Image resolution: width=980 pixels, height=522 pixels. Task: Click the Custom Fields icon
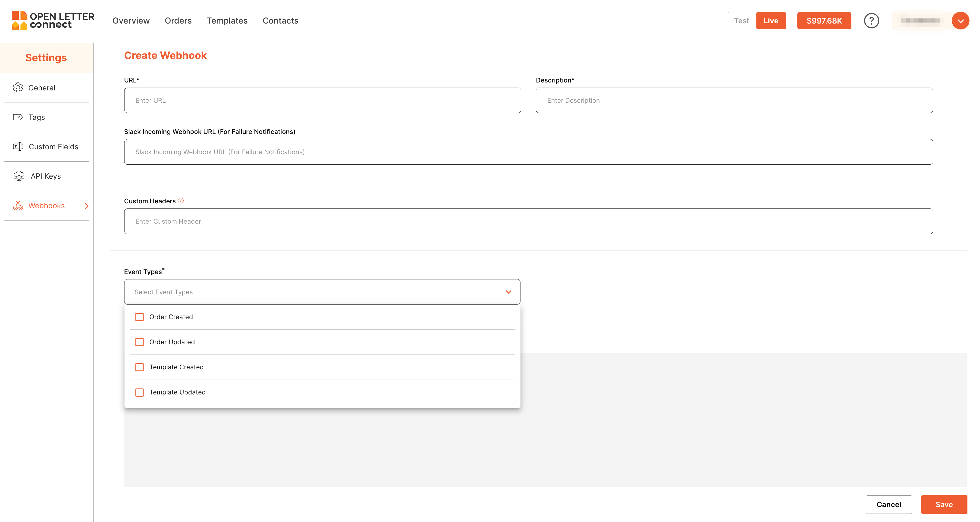point(18,147)
